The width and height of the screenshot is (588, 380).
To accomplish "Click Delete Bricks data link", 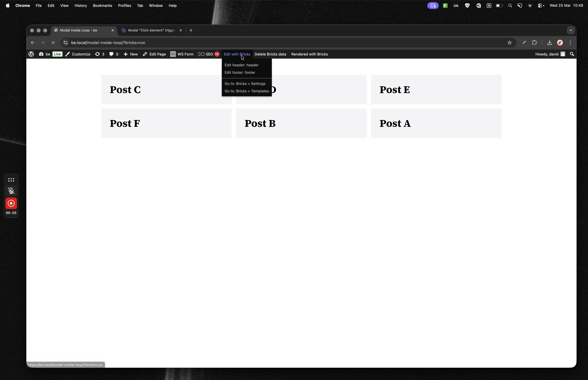I will [270, 54].
